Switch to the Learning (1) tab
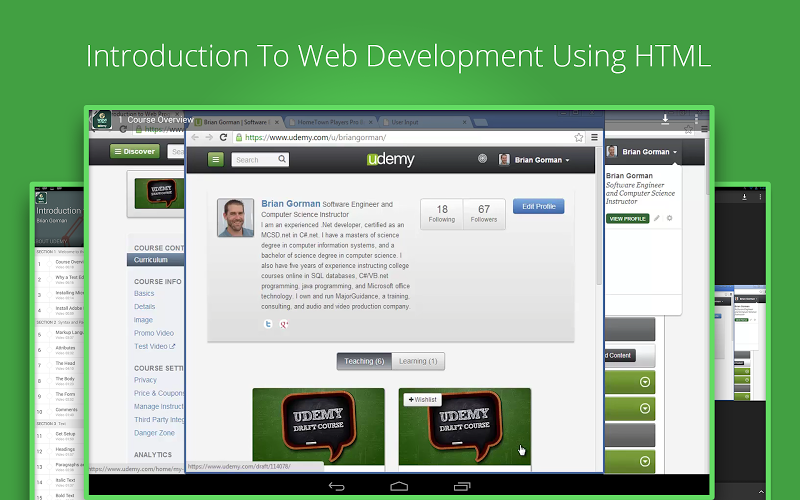800x500 pixels. pos(418,361)
